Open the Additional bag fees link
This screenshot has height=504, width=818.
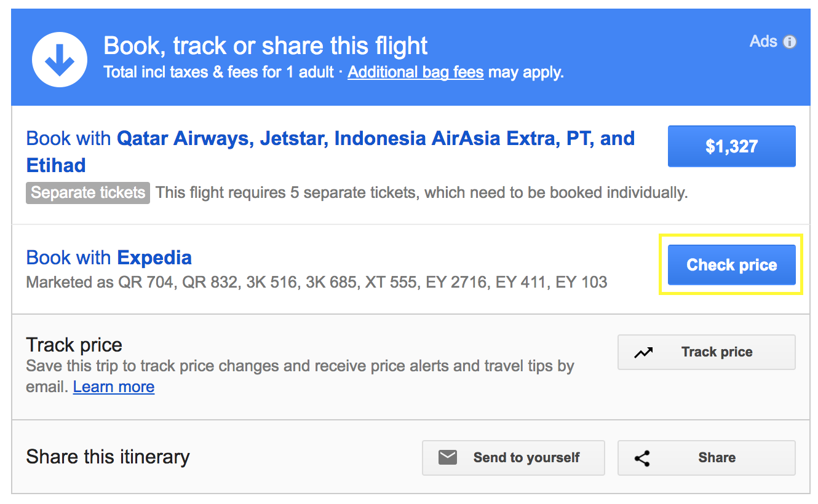click(x=416, y=73)
